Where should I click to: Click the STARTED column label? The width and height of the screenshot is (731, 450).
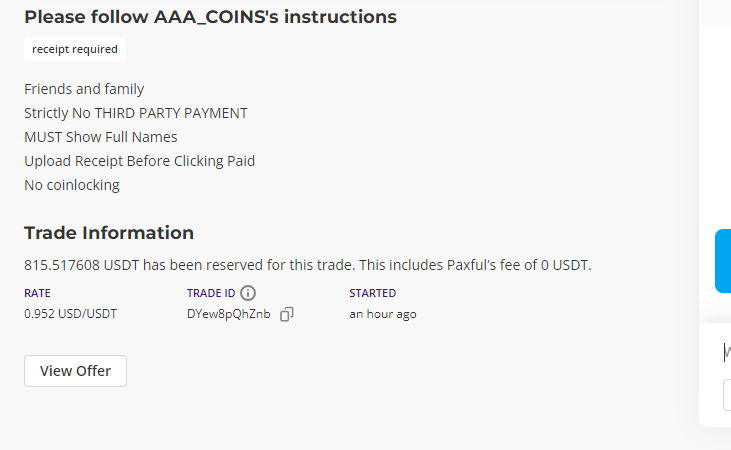coord(372,293)
